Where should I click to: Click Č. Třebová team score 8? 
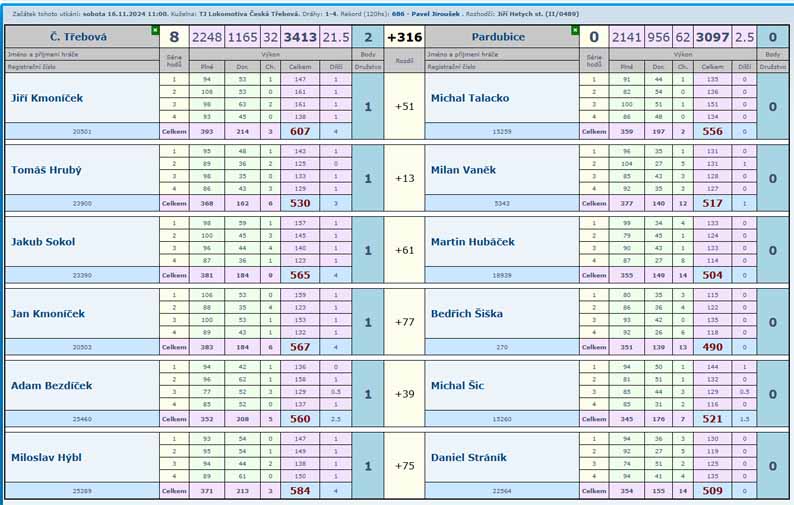coord(174,37)
